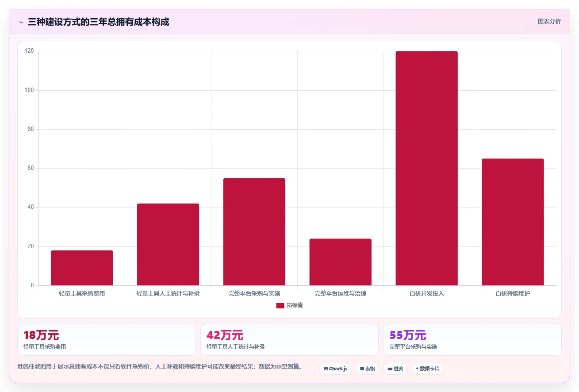
Task: Click the chart title 三种建设方式的三年总拥有成本构成
Action: 98,22
